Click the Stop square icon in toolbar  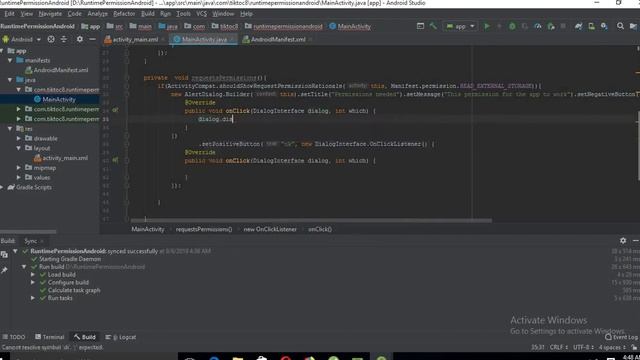(563, 26)
